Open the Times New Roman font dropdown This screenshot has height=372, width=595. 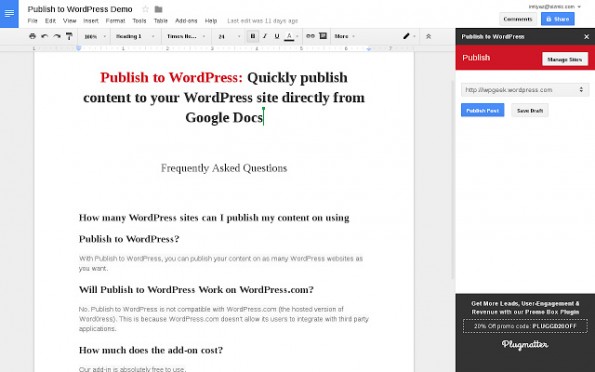[x=186, y=36]
